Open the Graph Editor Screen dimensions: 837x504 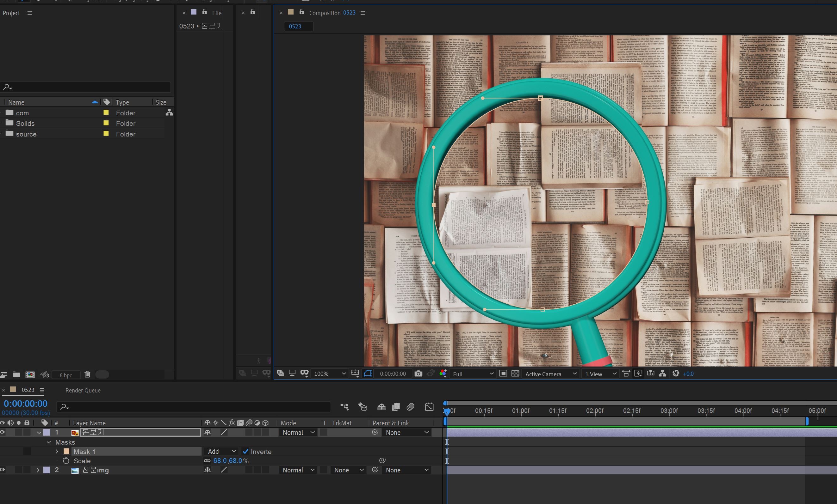pos(429,407)
